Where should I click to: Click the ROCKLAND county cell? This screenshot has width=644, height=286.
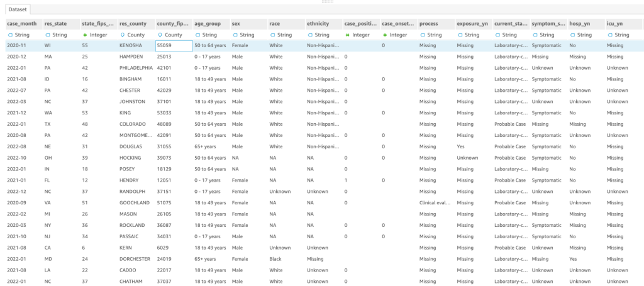(x=136, y=225)
